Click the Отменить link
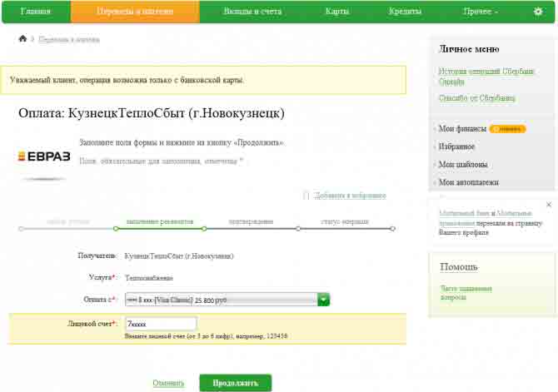 [x=168, y=383]
